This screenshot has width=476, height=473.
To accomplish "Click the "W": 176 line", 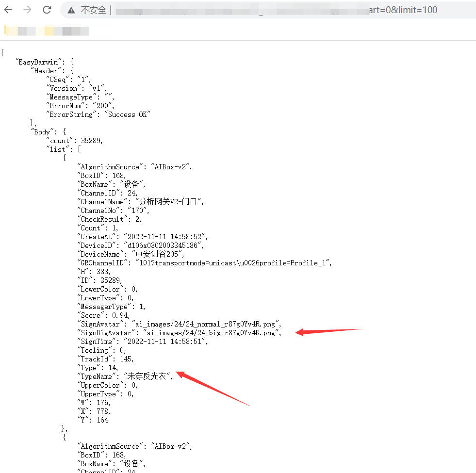I will [x=94, y=403].
